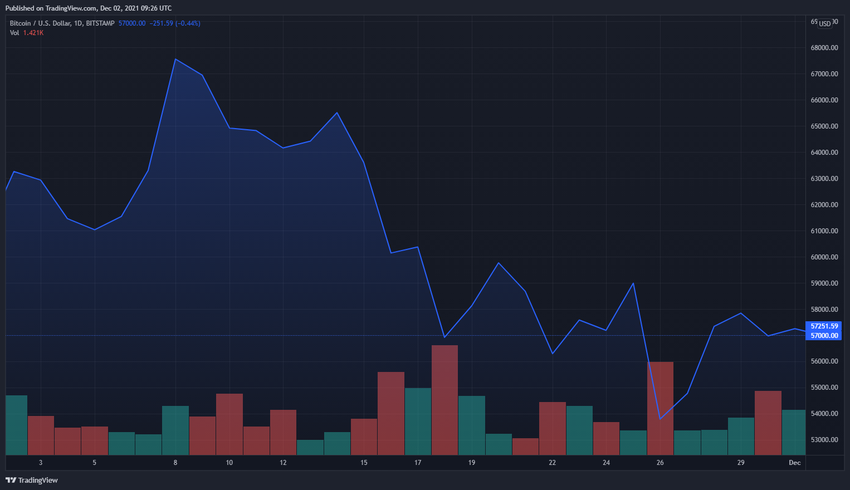Image resolution: width=850 pixels, height=490 pixels.
Task: Click the date label 22 on time axis
Action: tap(552, 462)
